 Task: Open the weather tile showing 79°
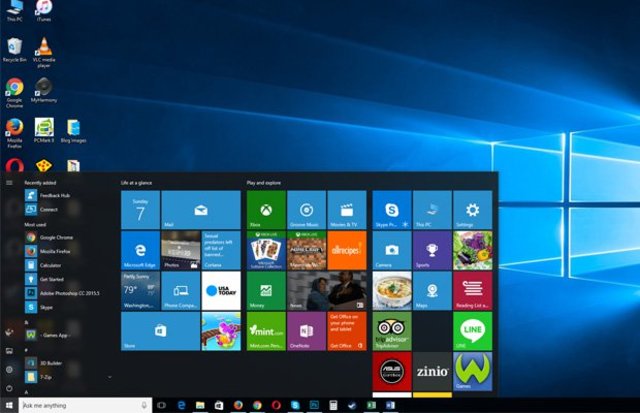[x=140, y=291]
